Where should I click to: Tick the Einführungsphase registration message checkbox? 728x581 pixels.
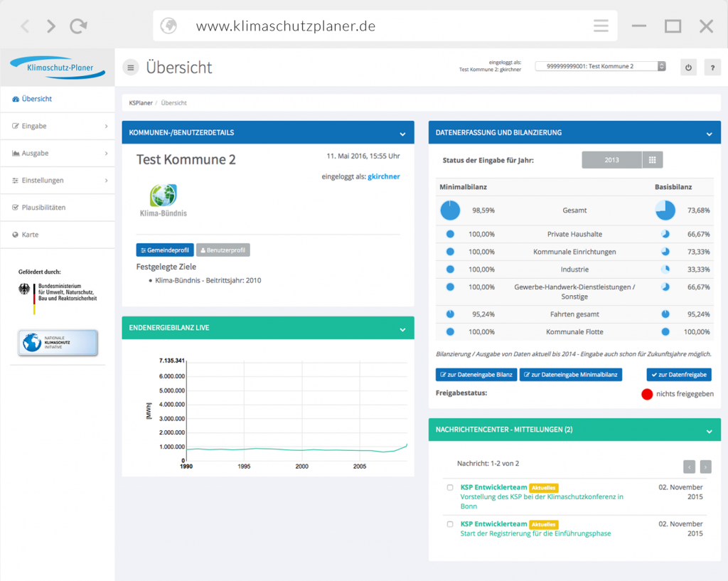(x=450, y=524)
